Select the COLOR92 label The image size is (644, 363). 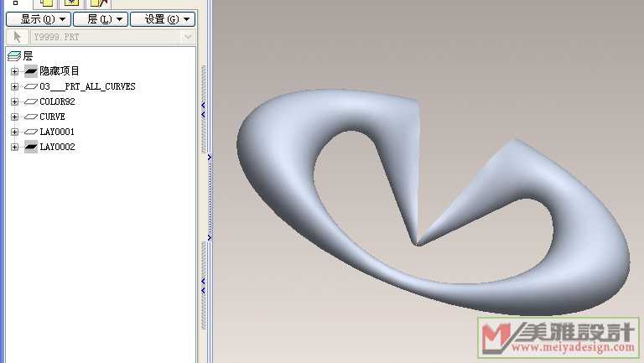click(x=57, y=101)
